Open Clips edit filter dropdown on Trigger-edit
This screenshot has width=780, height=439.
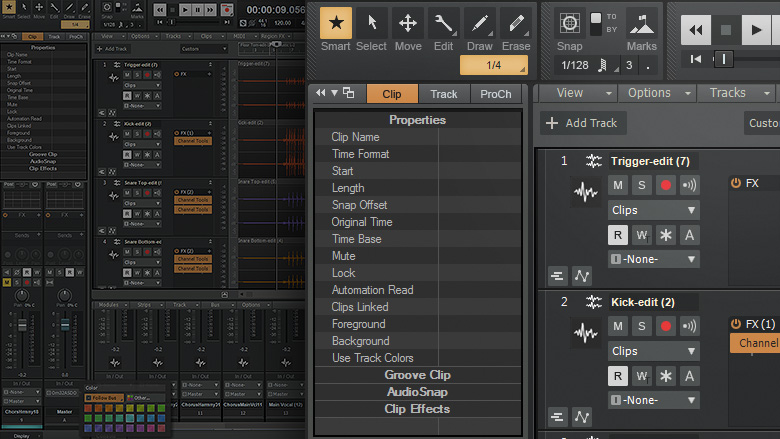click(654, 210)
